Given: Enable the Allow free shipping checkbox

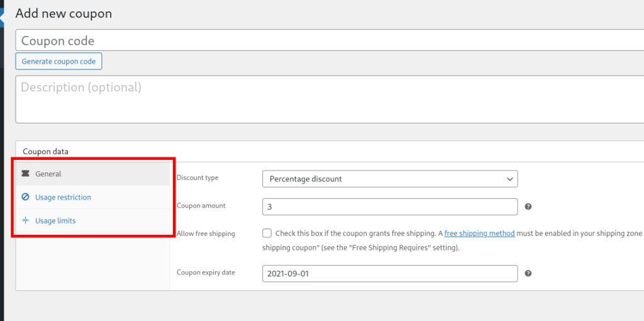Looking at the screenshot, I should point(267,234).
